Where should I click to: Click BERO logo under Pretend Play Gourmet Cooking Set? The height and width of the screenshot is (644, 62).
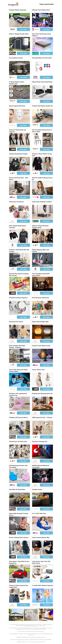pyautogui.click(x=12, y=293)
